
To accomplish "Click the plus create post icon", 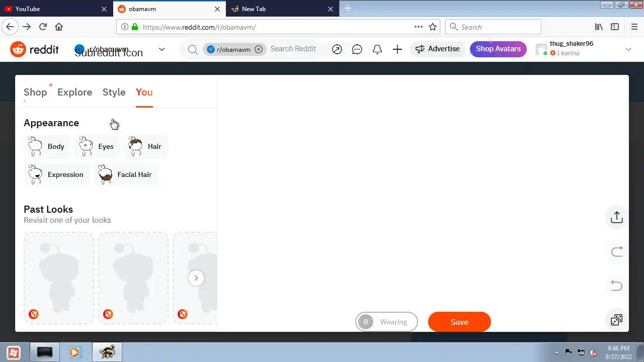I will click(x=397, y=49).
